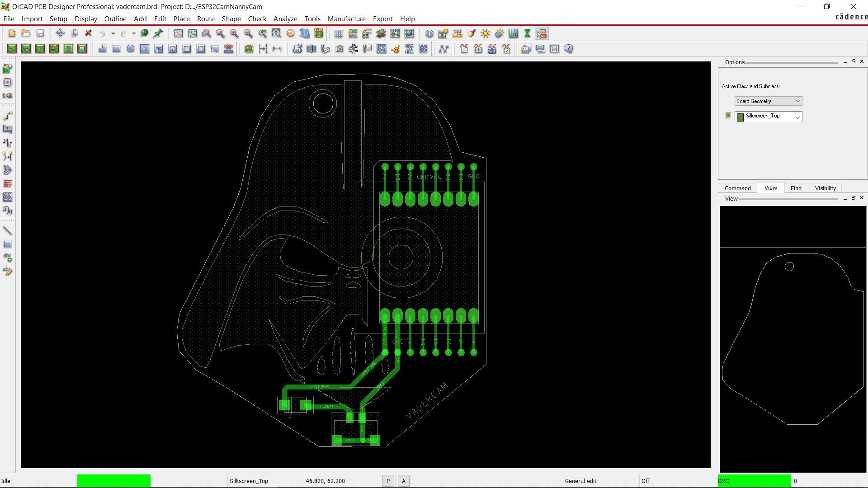Screen dimensions: 868x488
Task: Click the Zoom In magnifier icon
Action: click(234, 33)
